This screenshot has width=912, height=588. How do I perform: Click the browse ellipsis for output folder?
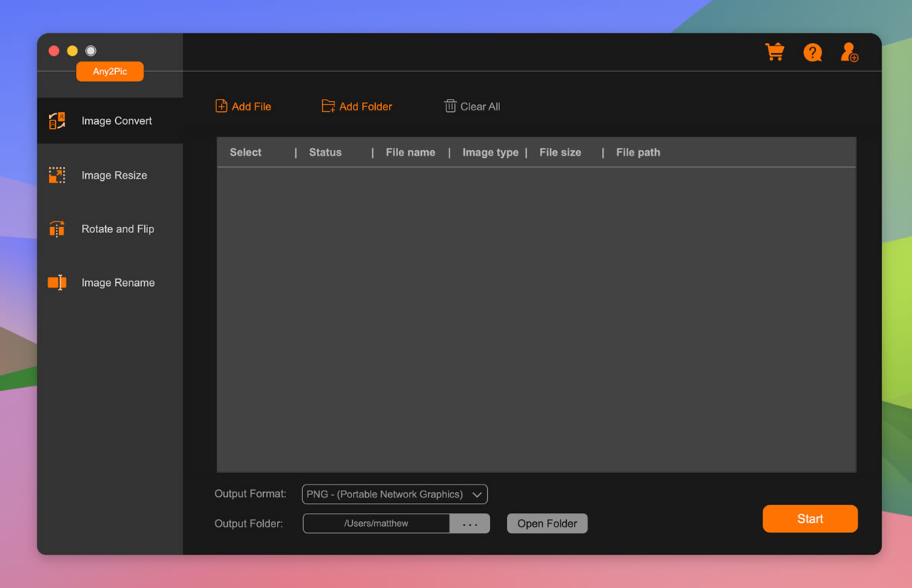point(469,523)
